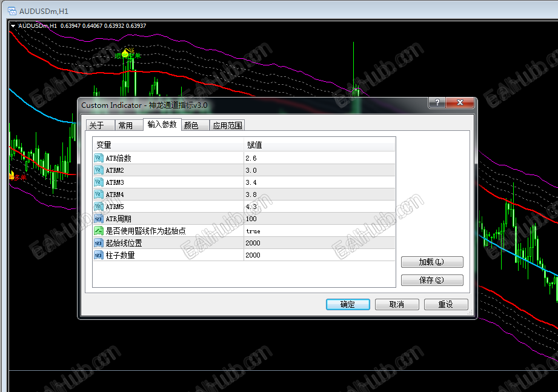Click the ATR倍数 variable name
The image size is (558, 392).
coord(119,158)
